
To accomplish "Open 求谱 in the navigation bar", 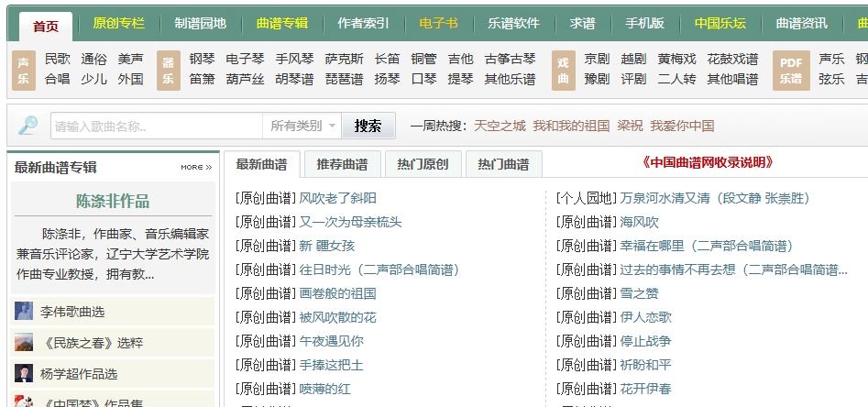I will 582,23.
